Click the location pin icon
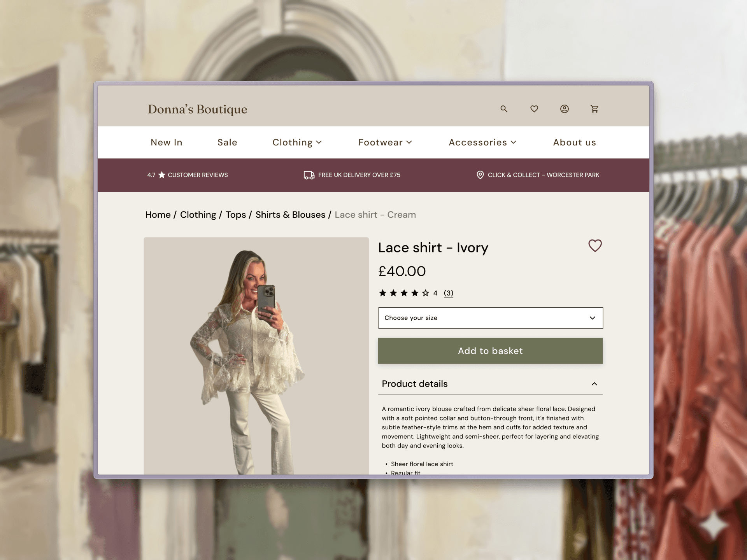The image size is (747, 560). coord(480,175)
